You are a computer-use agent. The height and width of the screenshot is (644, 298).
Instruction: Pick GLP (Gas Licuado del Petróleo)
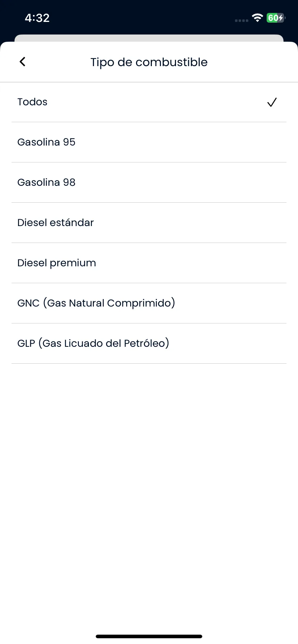pyautogui.click(x=149, y=344)
